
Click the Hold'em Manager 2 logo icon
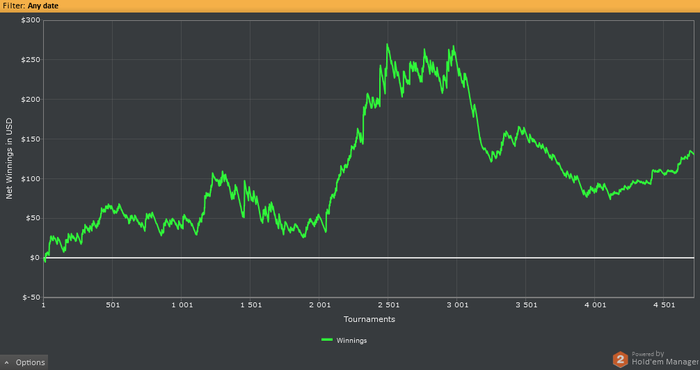pyautogui.click(x=620, y=359)
